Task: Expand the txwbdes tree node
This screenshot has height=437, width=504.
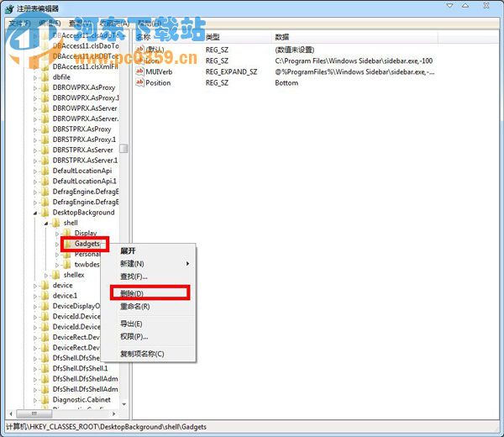Action: click(x=57, y=265)
